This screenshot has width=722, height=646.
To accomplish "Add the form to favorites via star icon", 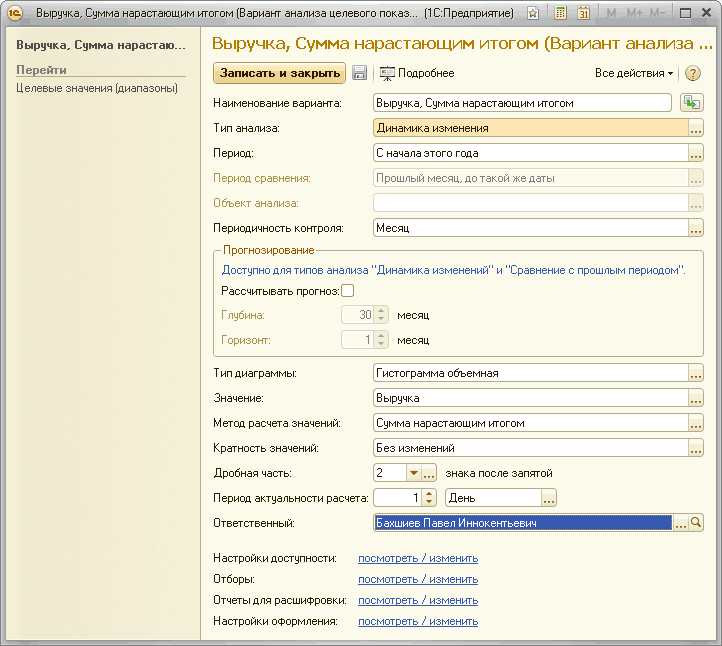I will [533, 13].
